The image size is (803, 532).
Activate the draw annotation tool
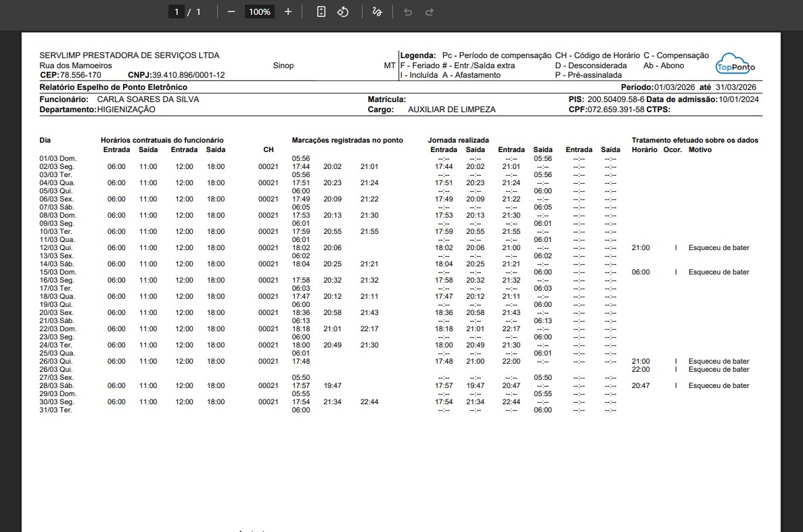point(377,11)
